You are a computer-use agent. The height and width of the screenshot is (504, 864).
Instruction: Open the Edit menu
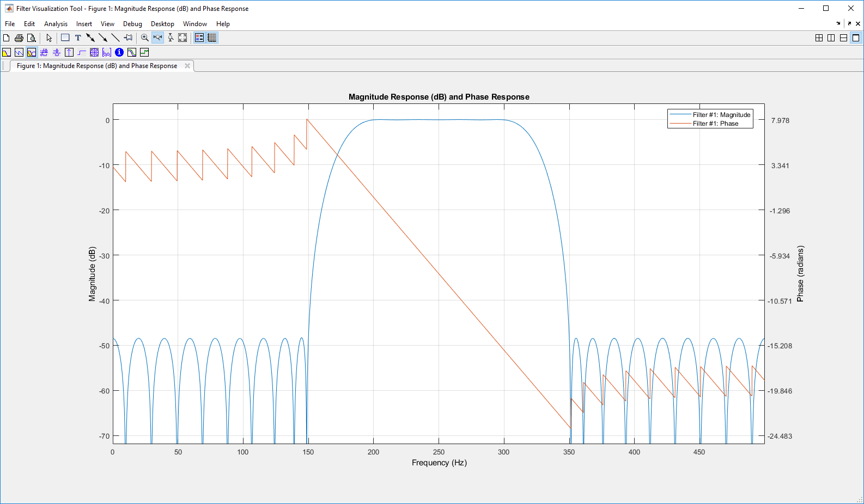(29, 24)
